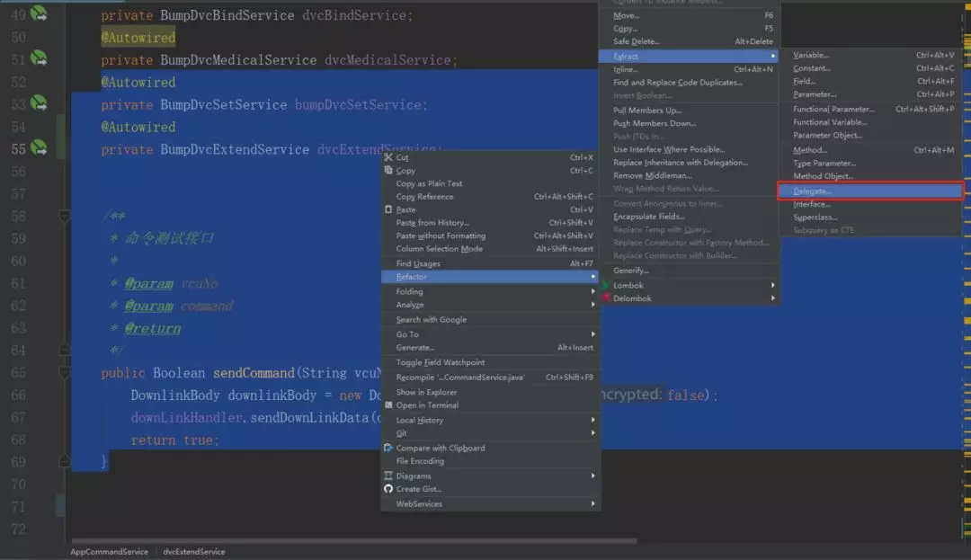Expand the Lombok submenu
The width and height of the screenshot is (971, 560).
click(x=689, y=285)
